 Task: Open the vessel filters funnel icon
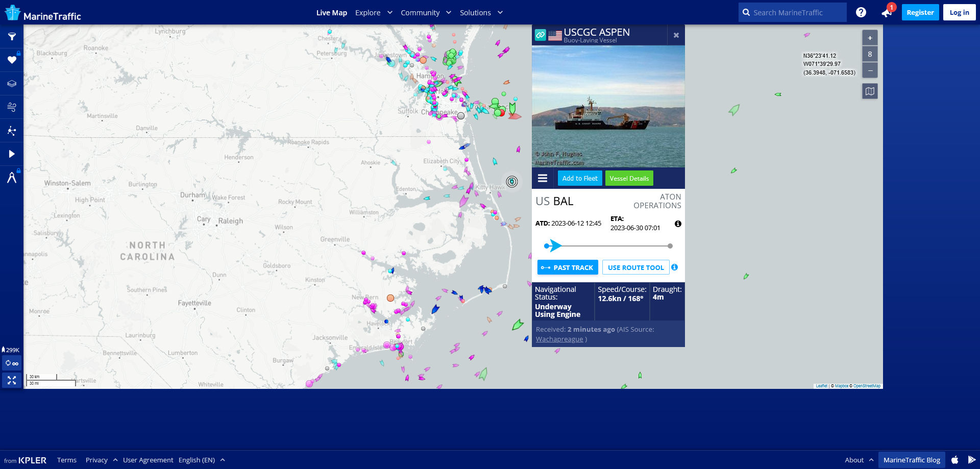click(x=12, y=37)
